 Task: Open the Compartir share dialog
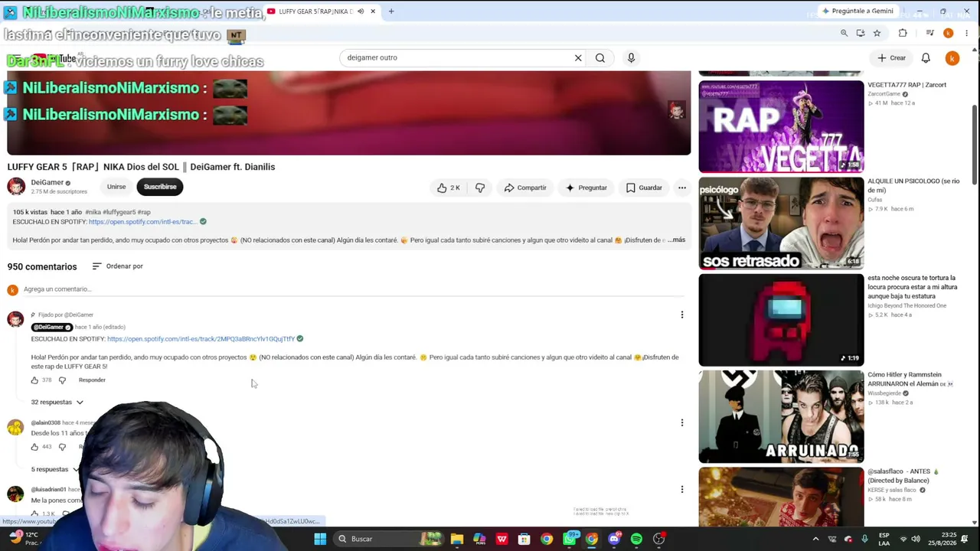525,187
